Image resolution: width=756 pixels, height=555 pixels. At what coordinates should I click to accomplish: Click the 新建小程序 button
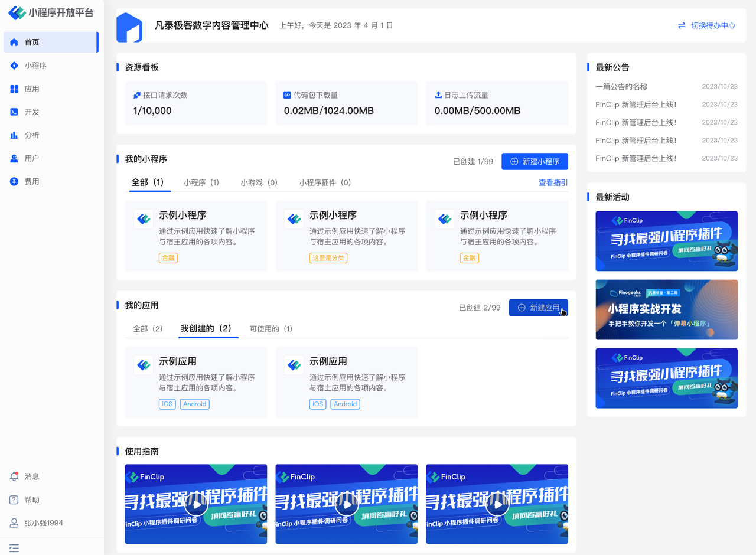pyautogui.click(x=535, y=161)
